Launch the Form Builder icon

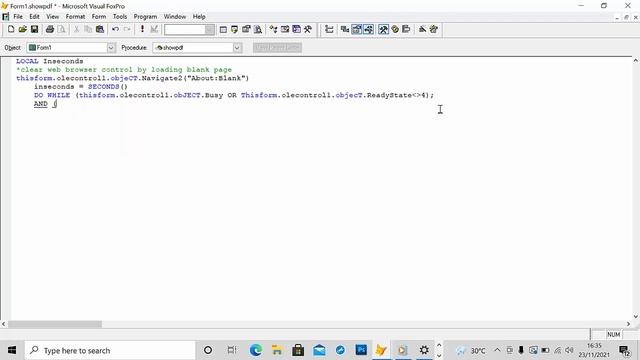[x=422, y=29]
